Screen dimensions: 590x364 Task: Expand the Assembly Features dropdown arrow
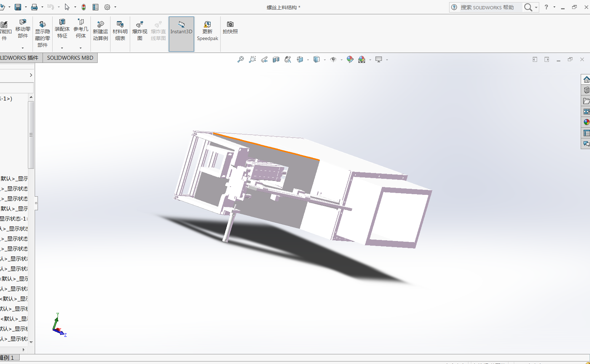coord(62,48)
